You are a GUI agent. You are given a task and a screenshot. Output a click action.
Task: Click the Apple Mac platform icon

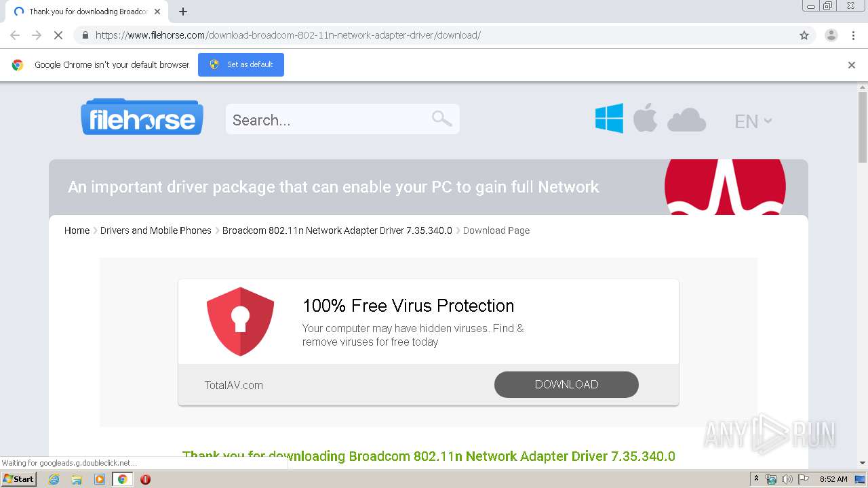tap(645, 119)
